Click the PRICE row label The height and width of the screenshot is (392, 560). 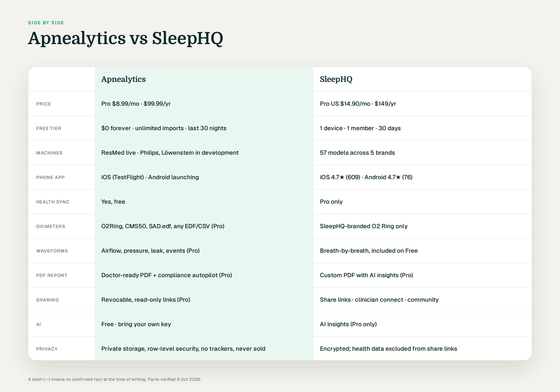[x=43, y=104]
